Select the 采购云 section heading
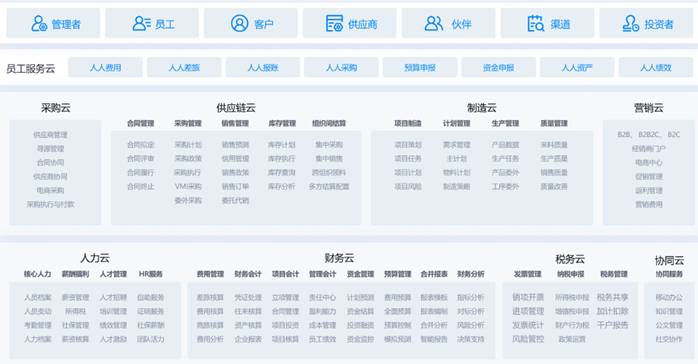This screenshot has height=364, width=698. coord(56,108)
